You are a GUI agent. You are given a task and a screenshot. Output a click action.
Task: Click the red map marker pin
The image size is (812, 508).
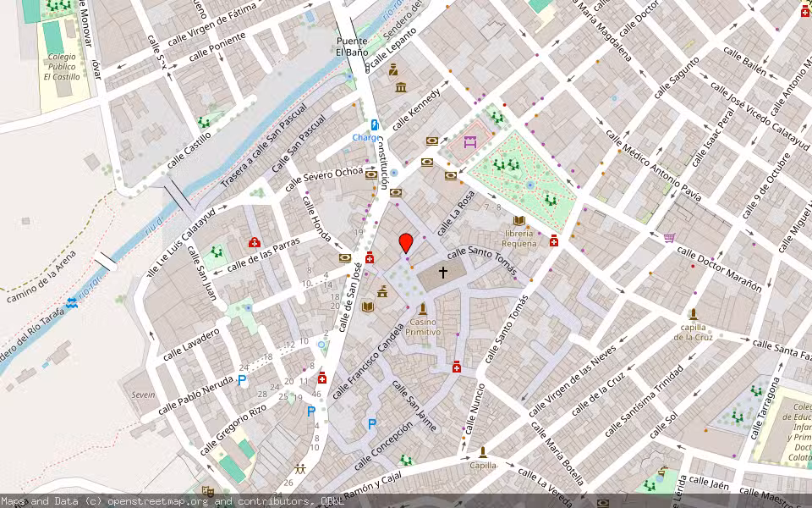click(406, 241)
